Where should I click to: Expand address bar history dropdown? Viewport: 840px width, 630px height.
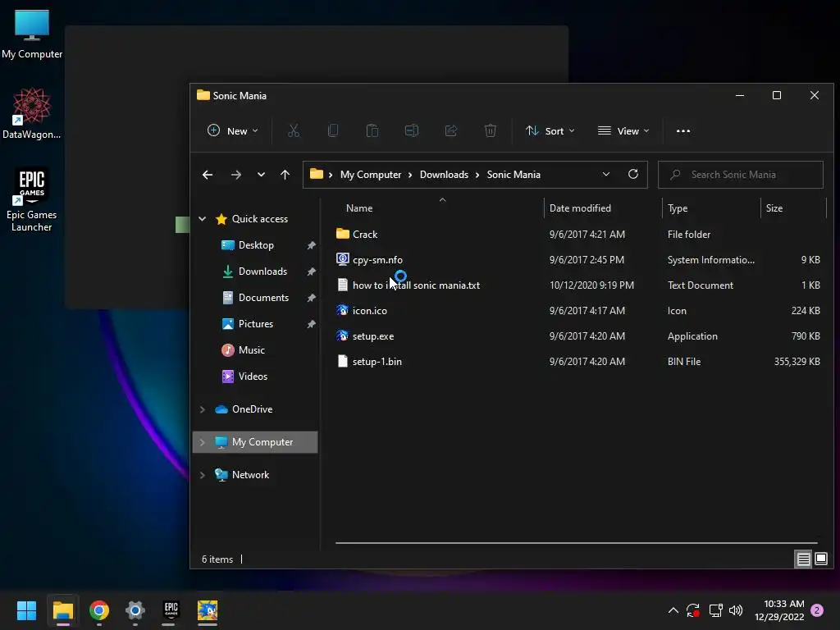[606, 174]
